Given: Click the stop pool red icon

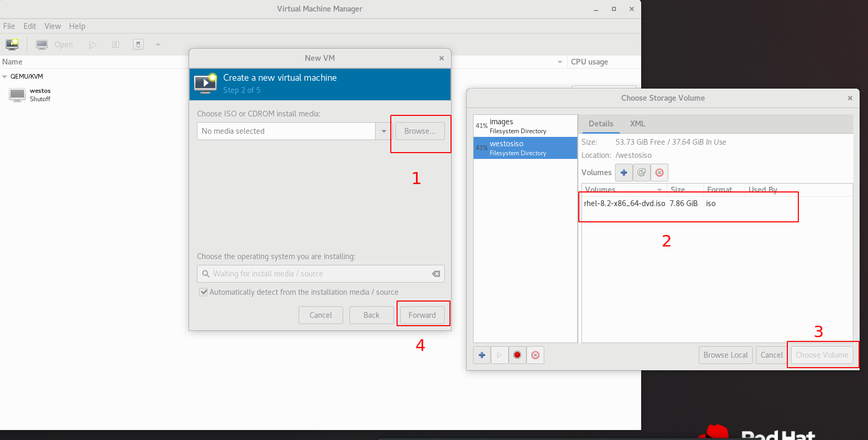Looking at the screenshot, I should pos(518,355).
